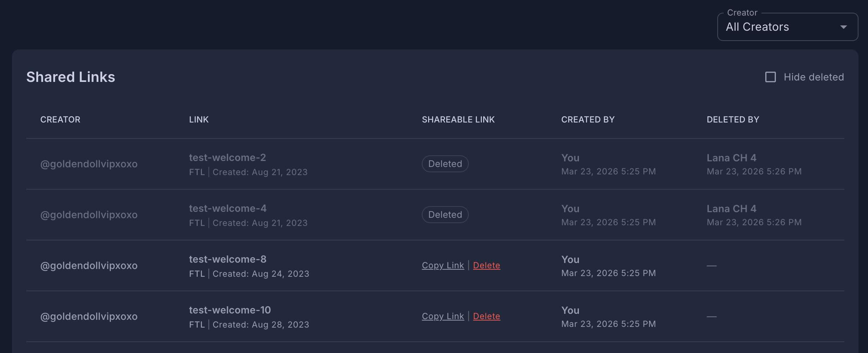
Task: Click the Deleted badge for test-welcome-4
Action: click(x=445, y=215)
